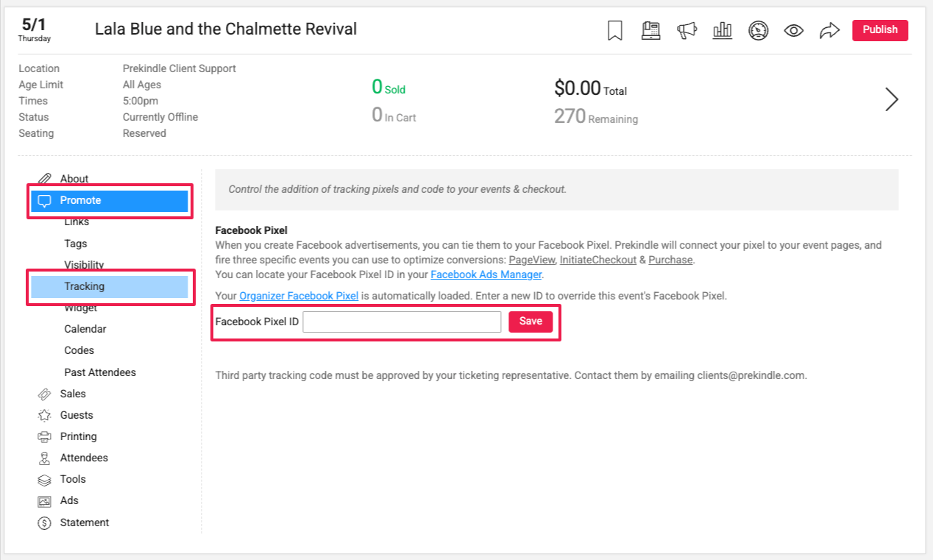Click the share arrow icon
The width and height of the screenshot is (933, 560).
(829, 30)
